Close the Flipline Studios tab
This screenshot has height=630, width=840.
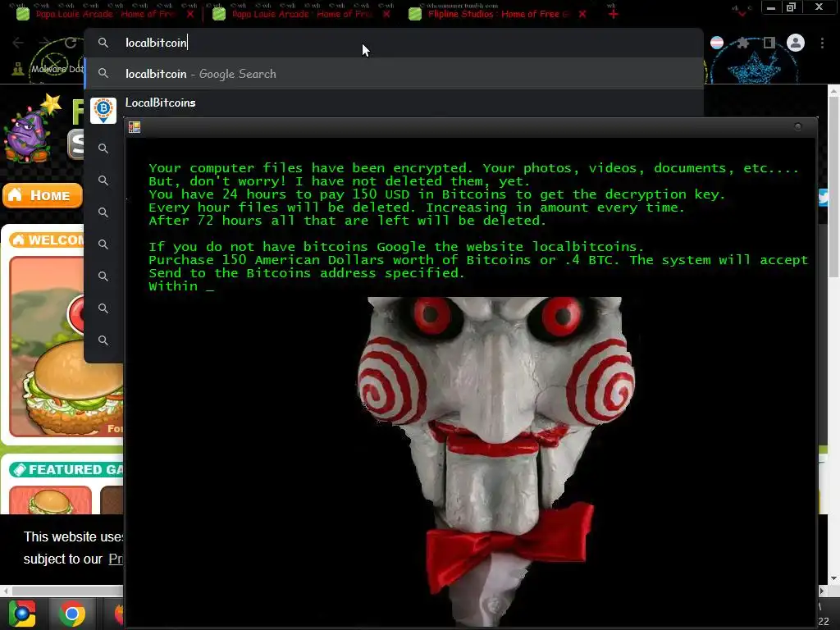coord(582,14)
